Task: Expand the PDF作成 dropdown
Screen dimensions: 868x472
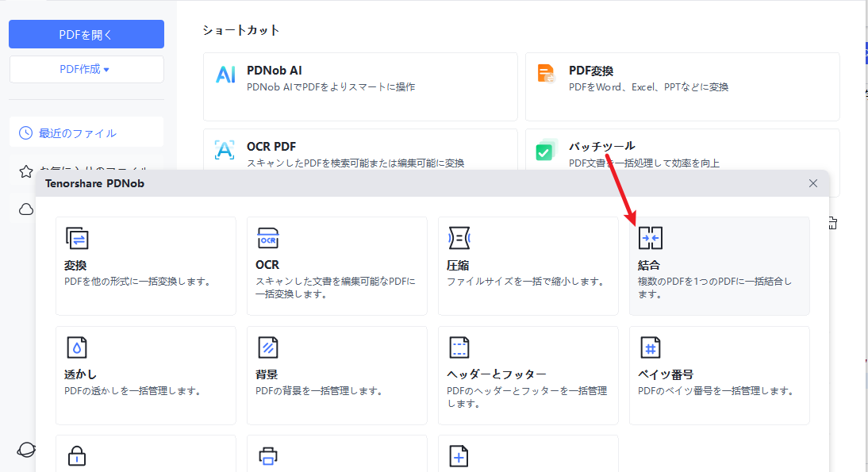Action: click(x=86, y=69)
